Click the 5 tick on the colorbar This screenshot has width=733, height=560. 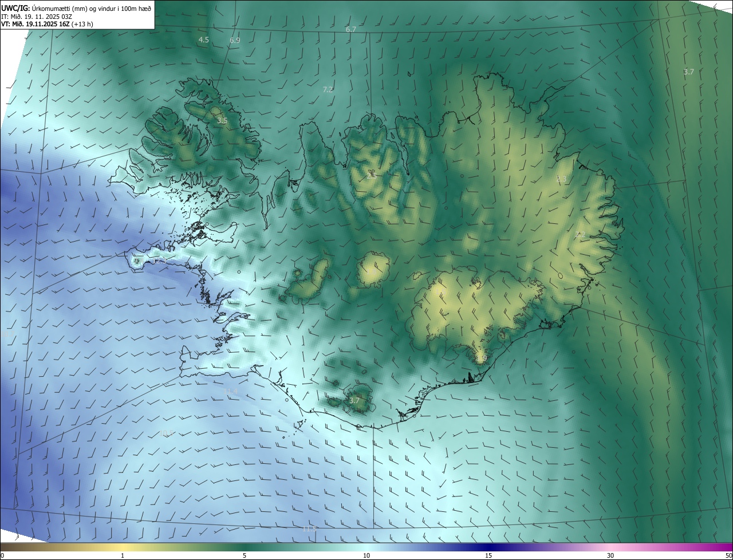245,555
